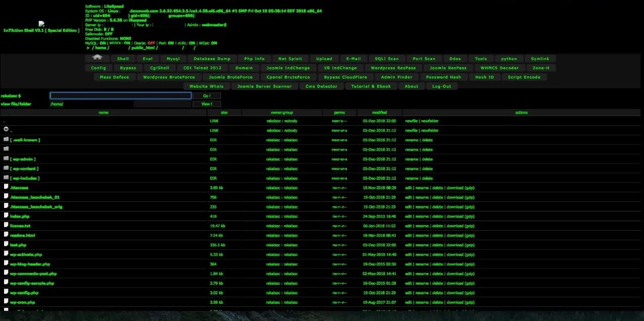Open the wp-config.php file name

pos(24,293)
